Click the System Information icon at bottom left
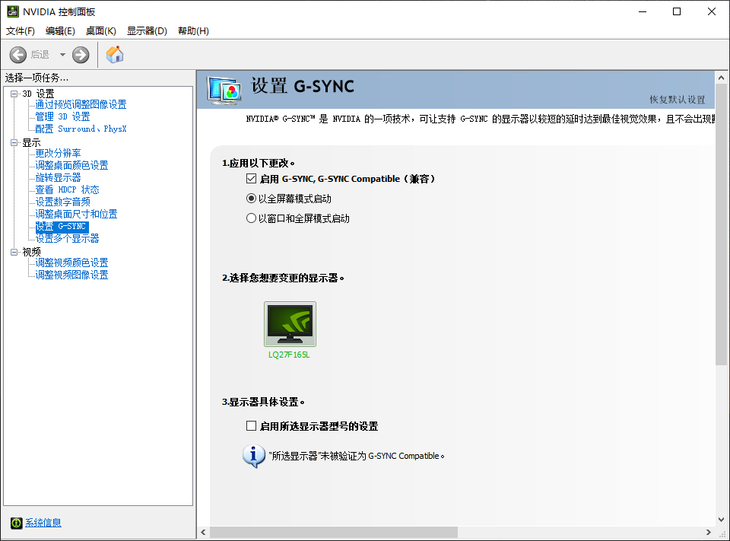 click(16, 523)
